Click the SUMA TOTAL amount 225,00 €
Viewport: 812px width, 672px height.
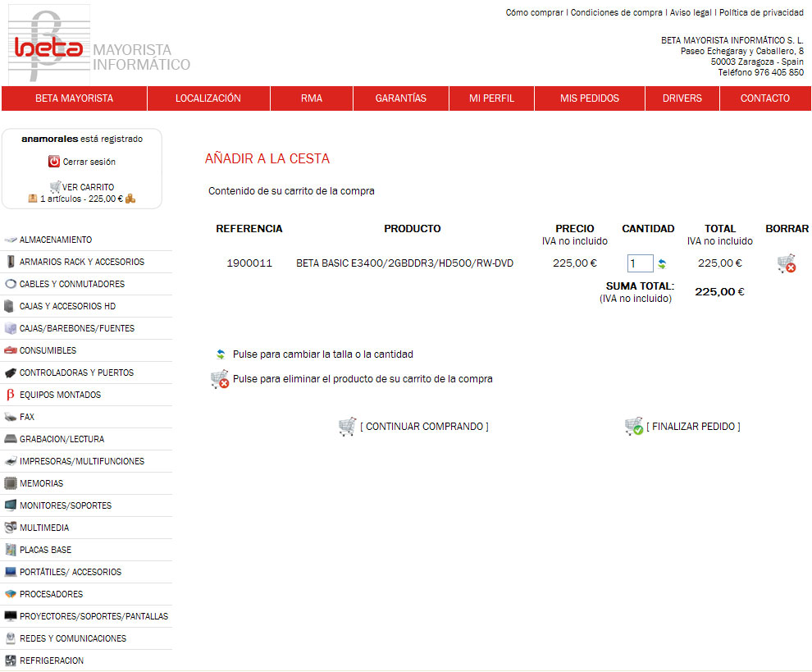tap(719, 292)
